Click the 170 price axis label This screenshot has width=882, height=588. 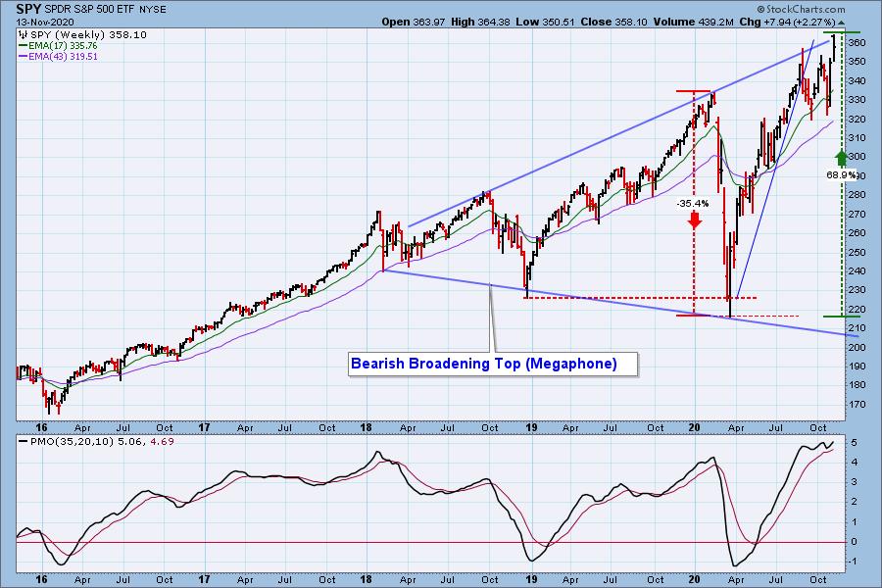(x=857, y=404)
